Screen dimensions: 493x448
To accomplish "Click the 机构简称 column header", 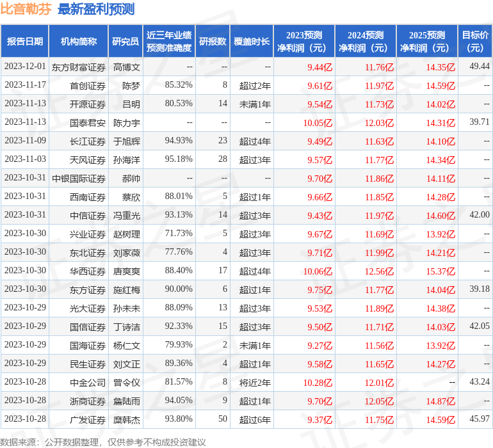I will coord(78,41).
